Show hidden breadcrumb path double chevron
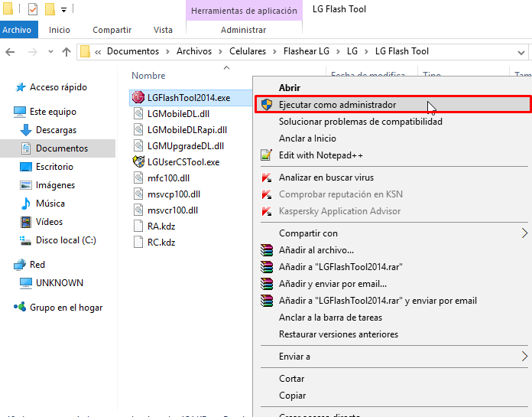Screen dimensions: 532x417 coord(98,52)
